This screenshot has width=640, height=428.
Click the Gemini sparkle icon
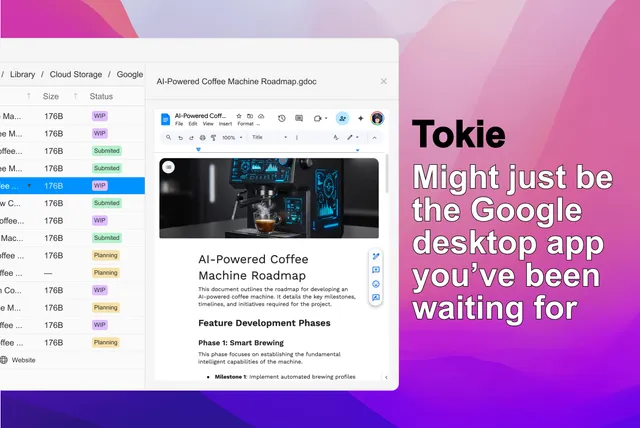click(x=361, y=118)
